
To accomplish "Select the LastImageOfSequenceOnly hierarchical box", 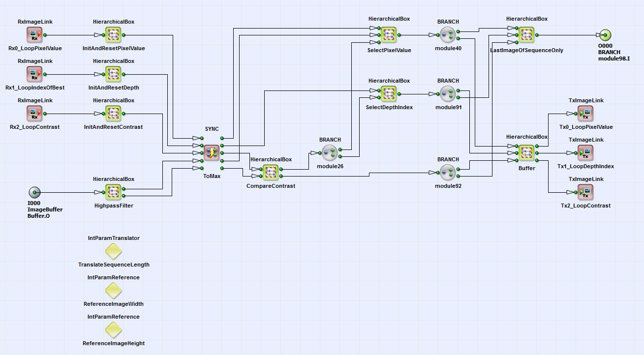I will coord(526,35).
